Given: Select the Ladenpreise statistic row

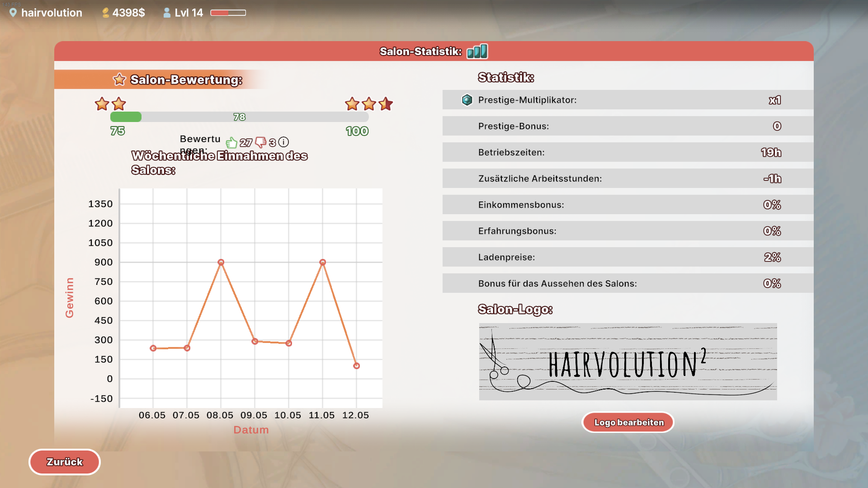Looking at the screenshot, I should [627, 257].
